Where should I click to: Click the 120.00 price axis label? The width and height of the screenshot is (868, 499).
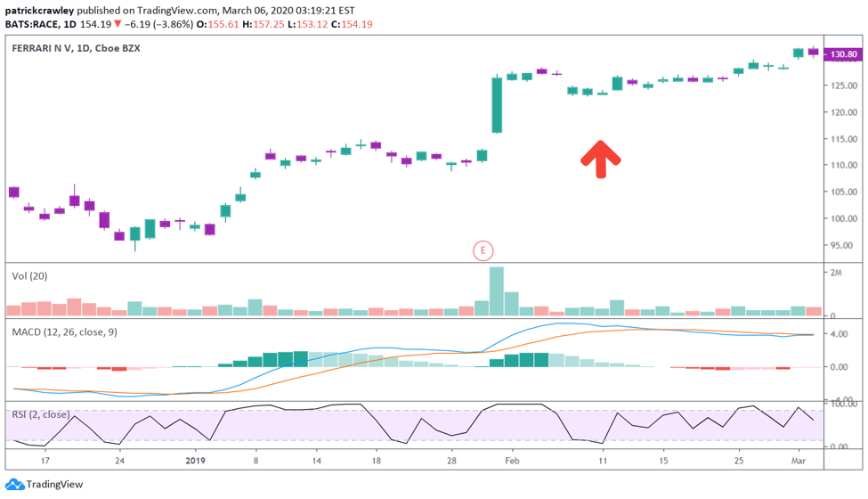point(844,112)
